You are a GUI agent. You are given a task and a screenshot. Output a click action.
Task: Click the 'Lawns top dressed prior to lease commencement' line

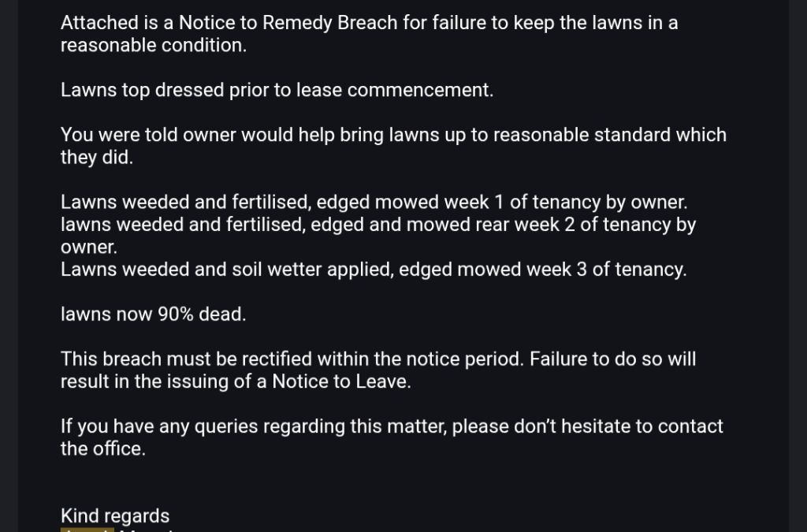pyautogui.click(x=277, y=90)
